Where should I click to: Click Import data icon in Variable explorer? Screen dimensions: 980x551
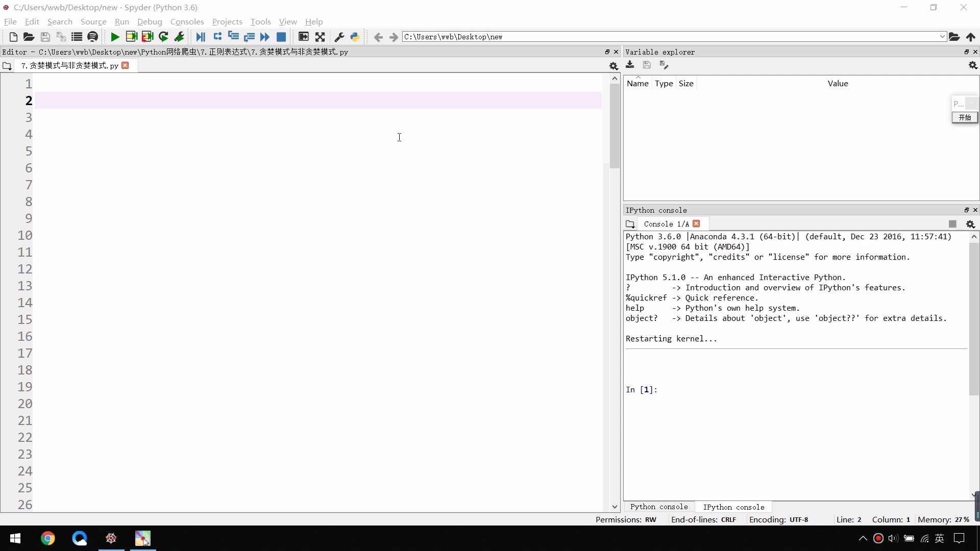[630, 65]
